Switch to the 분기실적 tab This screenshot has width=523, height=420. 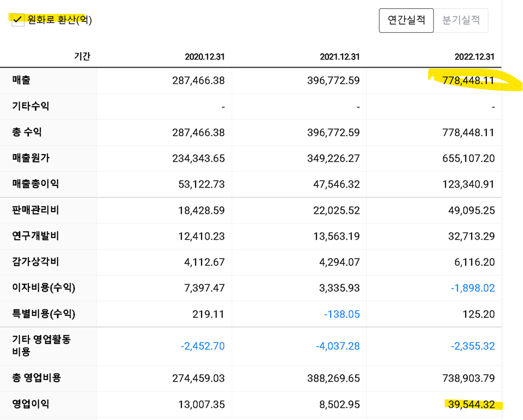pyautogui.click(x=461, y=20)
